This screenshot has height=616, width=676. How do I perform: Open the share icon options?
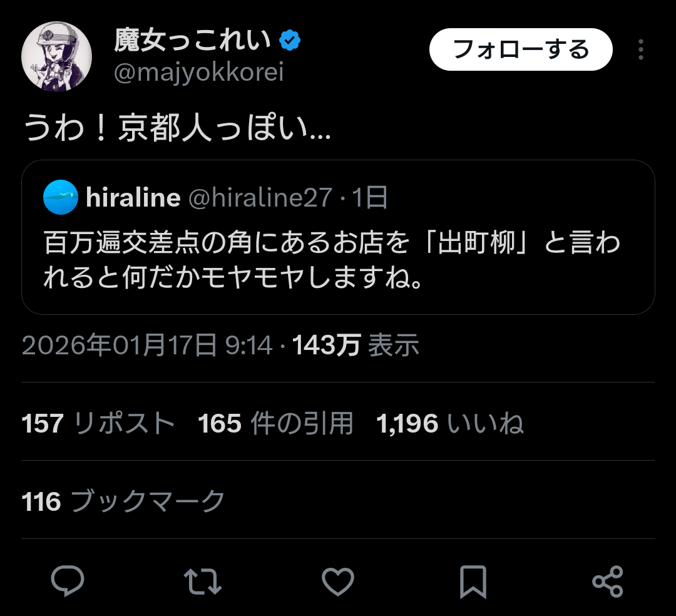pos(607,582)
